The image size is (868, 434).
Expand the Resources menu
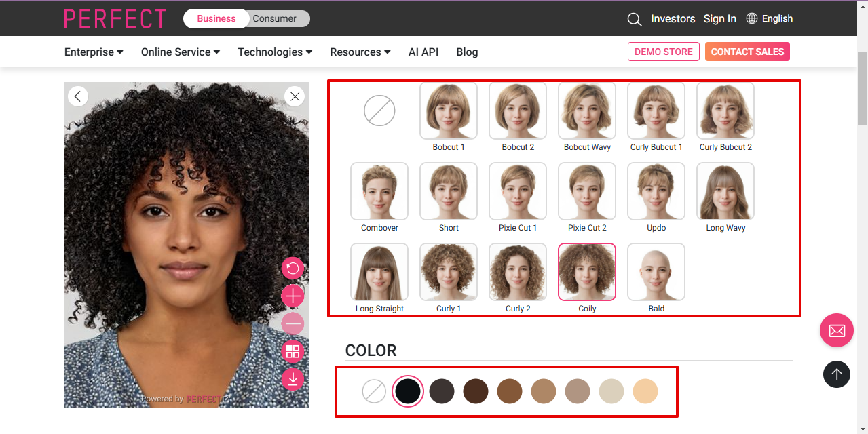(360, 52)
